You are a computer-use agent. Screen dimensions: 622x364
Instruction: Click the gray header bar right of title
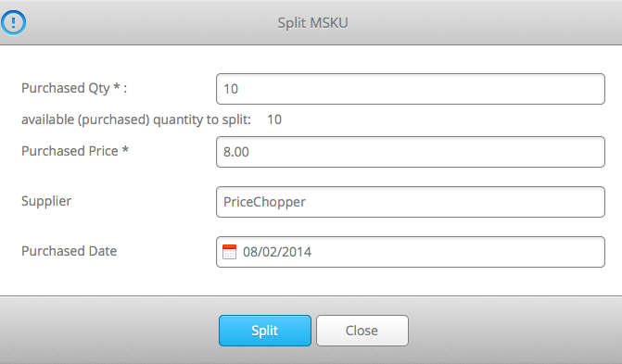click(x=485, y=22)
